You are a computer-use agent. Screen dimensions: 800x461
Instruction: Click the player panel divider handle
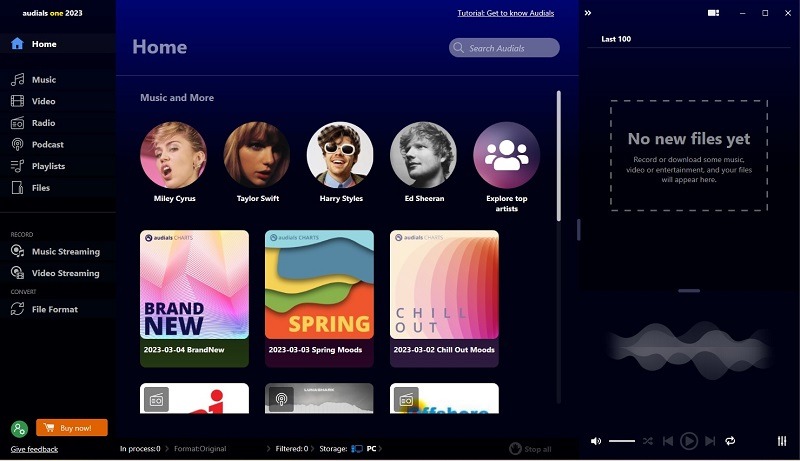[689, 291]
